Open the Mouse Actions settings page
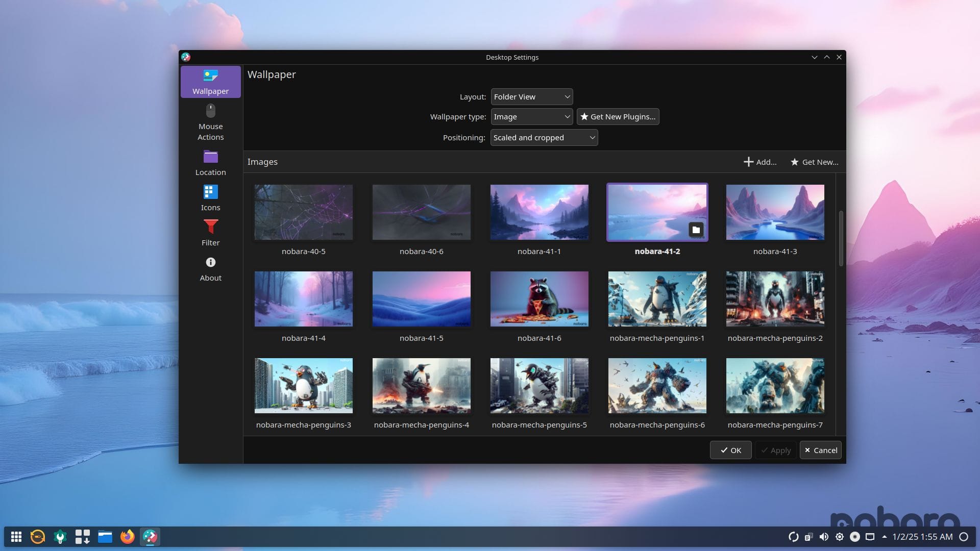The width and height of the screenshot is (980, 551). coord(210,122)
